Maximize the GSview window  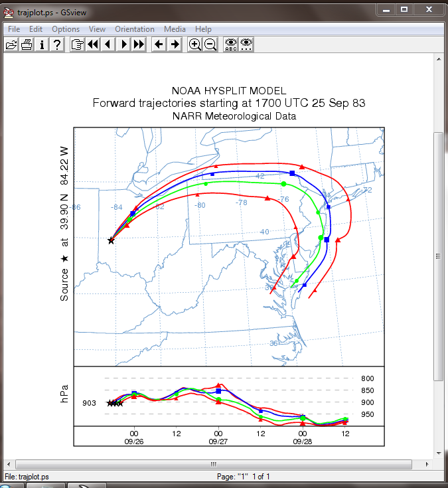[x=404, y=10]
